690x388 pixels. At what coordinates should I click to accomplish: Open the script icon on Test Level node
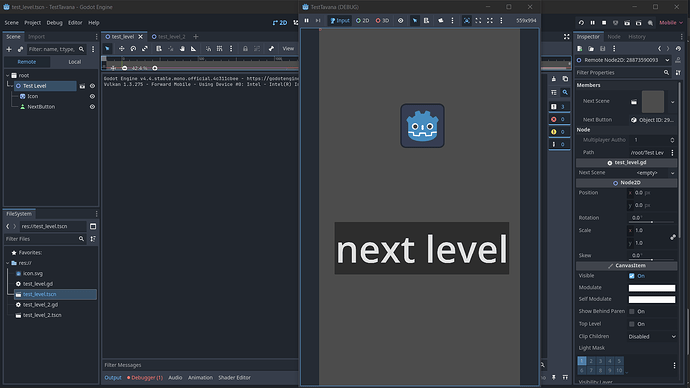point(82,86)
